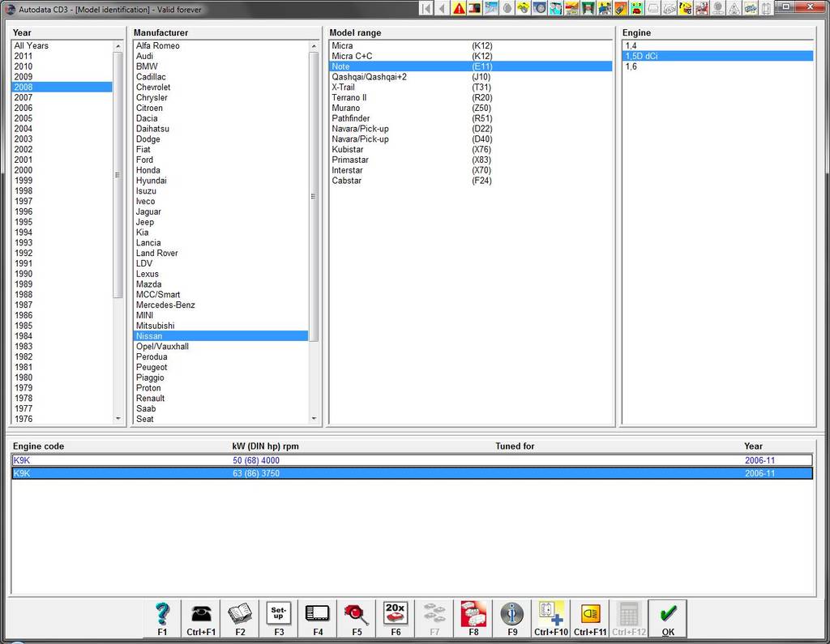Image resolution: width=830 pixels, height=644 pixels.
Task: Click up arrow of Manufacturer list scrollbar
Action: pos(314,46)
